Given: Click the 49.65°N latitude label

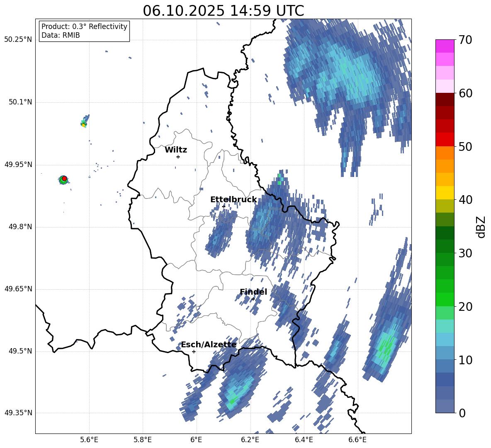Looking at the screenshot, I should point(18,289).
